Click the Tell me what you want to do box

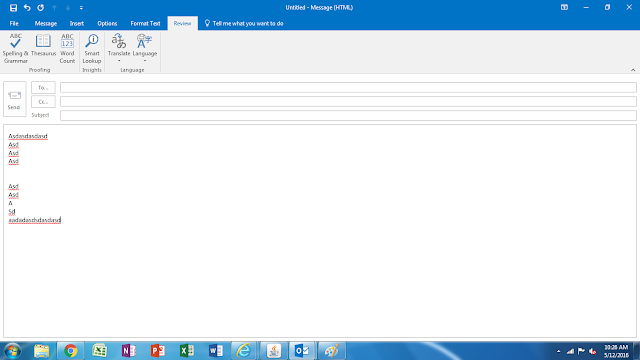pos(244,23)
